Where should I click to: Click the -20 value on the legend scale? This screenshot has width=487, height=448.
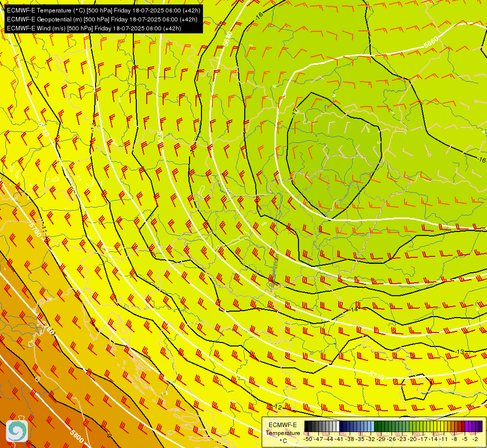pyautogui.click(x=412, y=439)
